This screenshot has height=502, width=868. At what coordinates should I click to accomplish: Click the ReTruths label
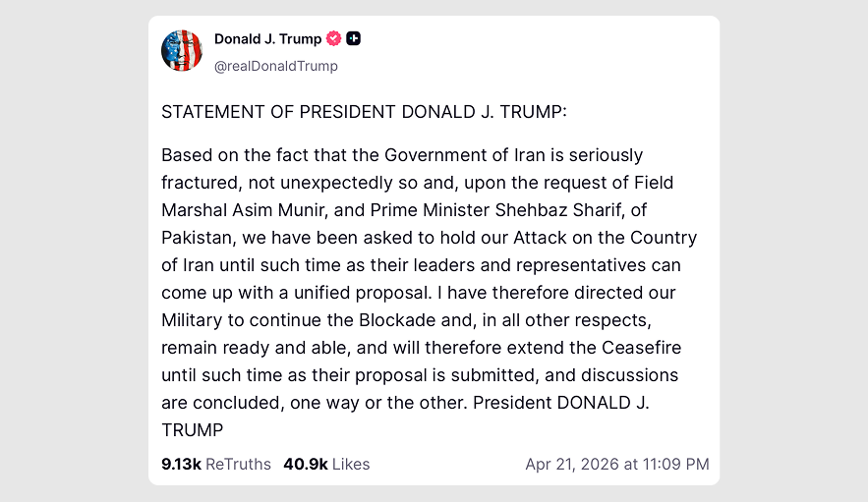point(238,464)
